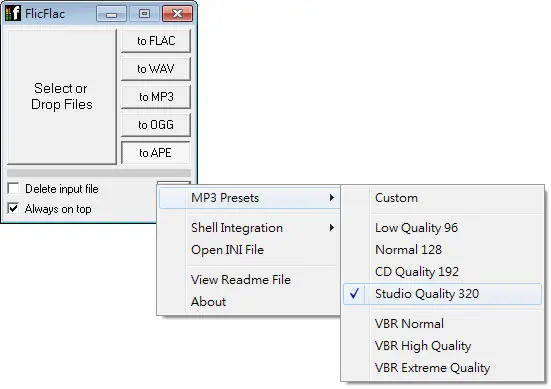
Task: Click the FlicFlac app icon in title bar
Action: [13, 13]
